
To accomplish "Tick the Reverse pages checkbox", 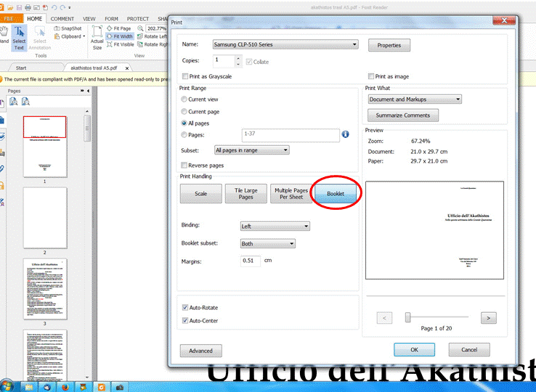I will point(184,166).
